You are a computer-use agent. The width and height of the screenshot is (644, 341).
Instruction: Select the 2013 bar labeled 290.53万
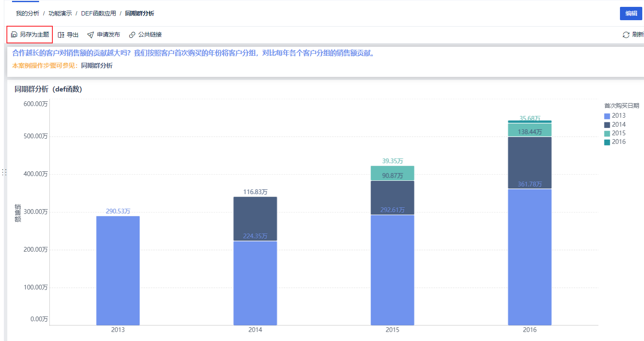118,271
